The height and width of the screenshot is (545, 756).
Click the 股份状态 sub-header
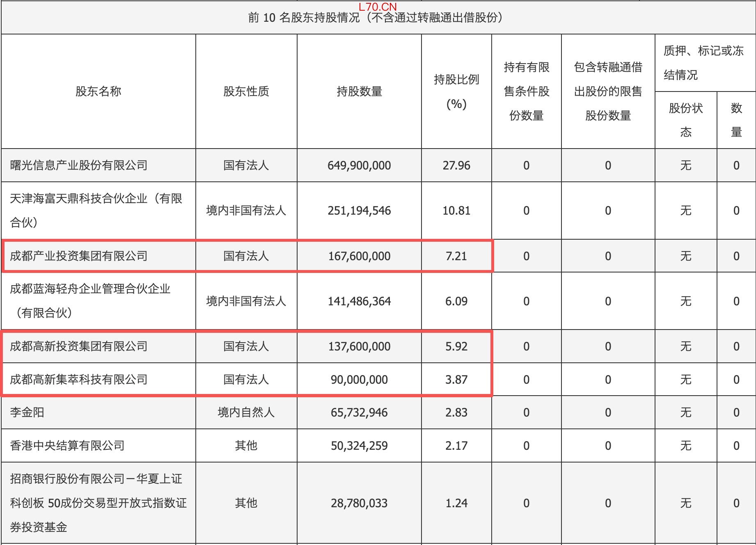pos(686,120)
